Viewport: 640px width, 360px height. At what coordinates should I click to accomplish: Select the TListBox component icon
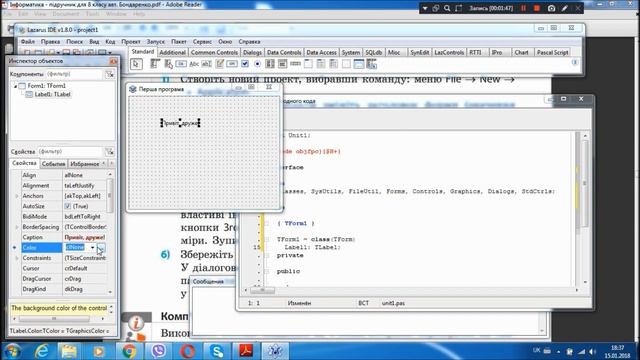tap(270, 64)
